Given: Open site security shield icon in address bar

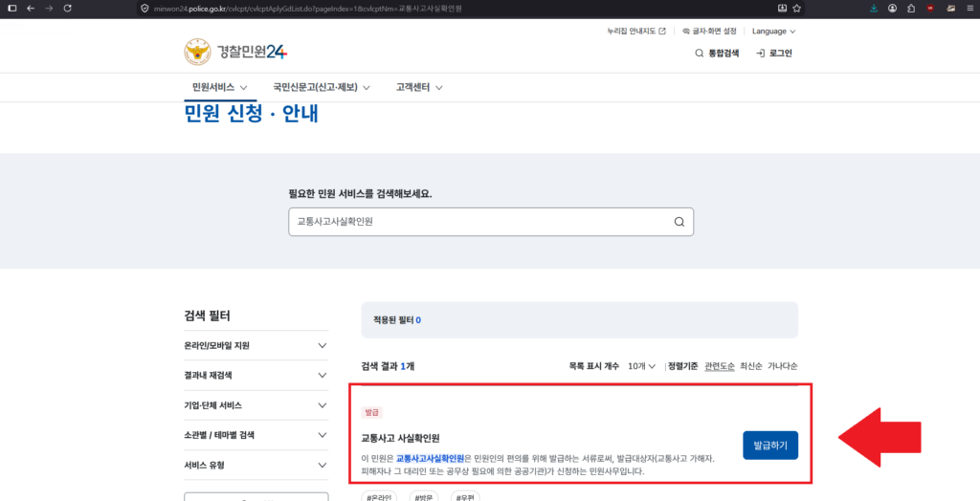Looking at the screenshot, I should tap(145, 9).
